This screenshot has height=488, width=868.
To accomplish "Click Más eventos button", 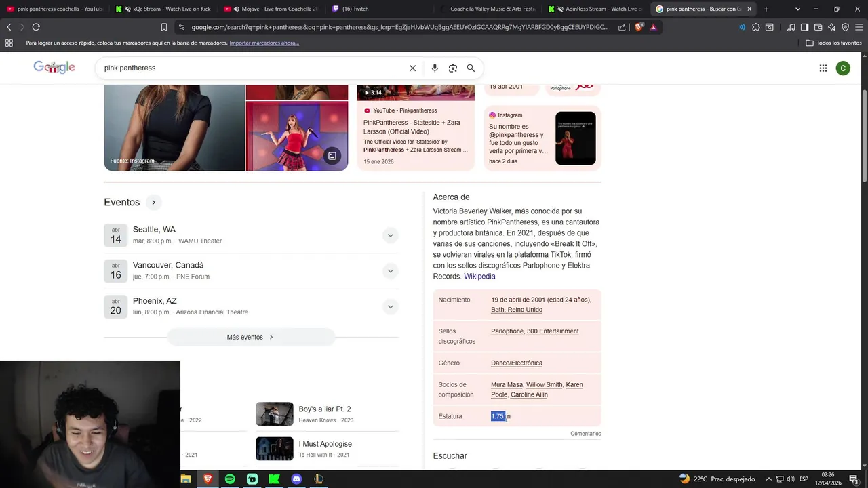I will pyautogui.click(x=251, y=337).
